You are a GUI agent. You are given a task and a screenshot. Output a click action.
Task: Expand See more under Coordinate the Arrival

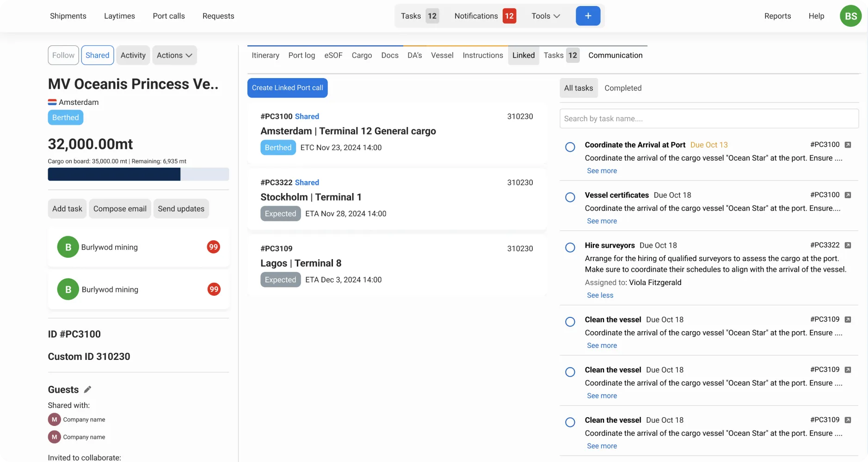(x=602, y=170)
